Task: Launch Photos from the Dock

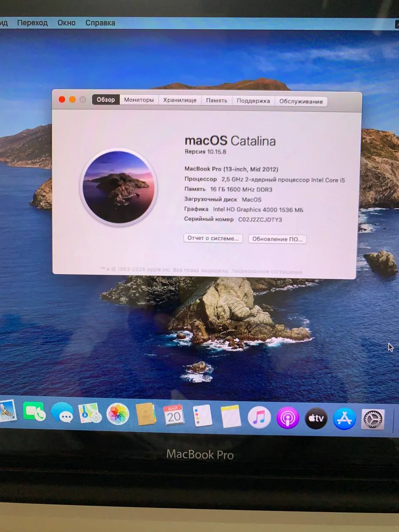Action: [x=118, y=414]
